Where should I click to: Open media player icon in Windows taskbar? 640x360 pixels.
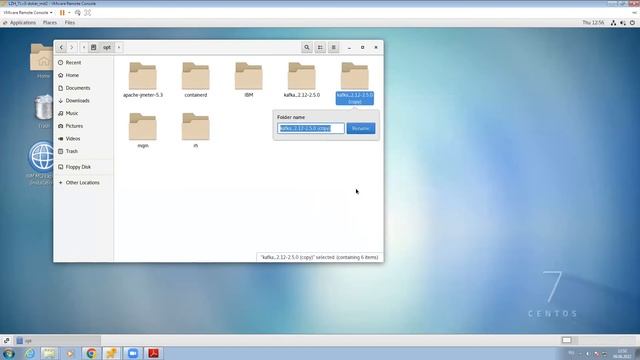[x=70, y=353]
